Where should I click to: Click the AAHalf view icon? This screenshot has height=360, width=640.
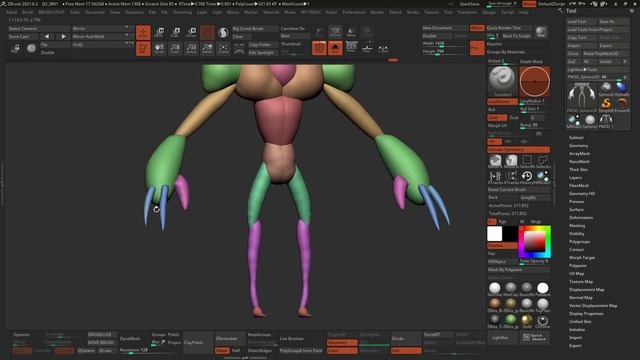(x=207, y=49)
